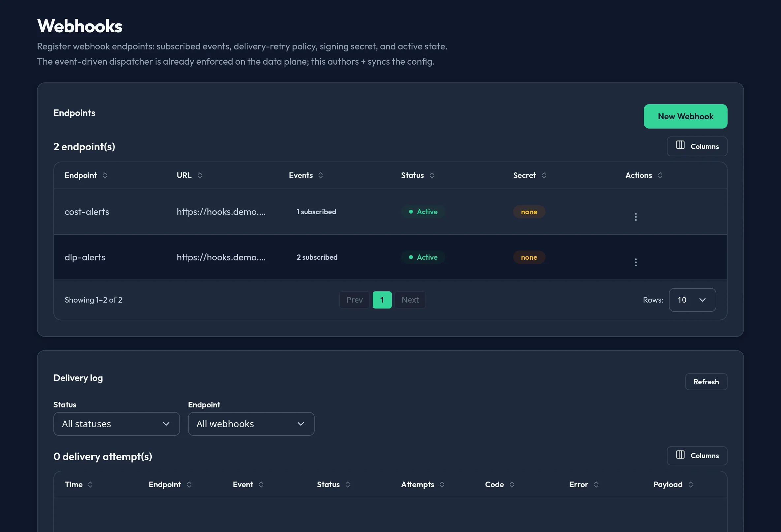781x532 pixels.
Task: Refresh the Delivery log
Action: click(706, 382)
